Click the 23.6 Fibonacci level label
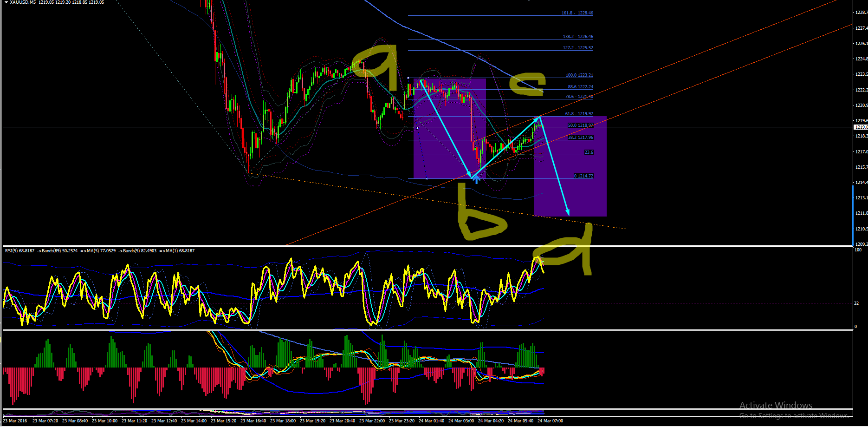This screenshot has width=868, height=427. coord(589,152)
